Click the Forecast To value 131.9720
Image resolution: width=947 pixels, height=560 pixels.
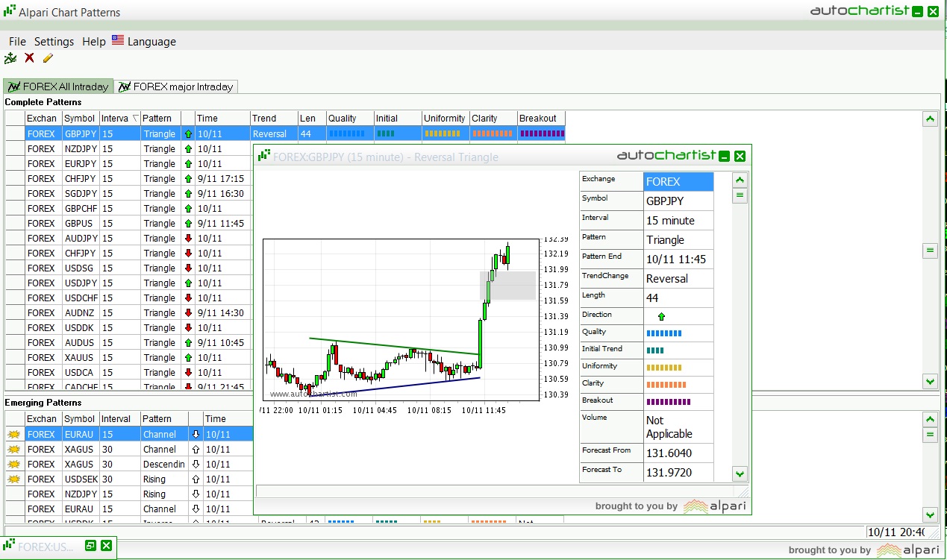coord(678,472)
